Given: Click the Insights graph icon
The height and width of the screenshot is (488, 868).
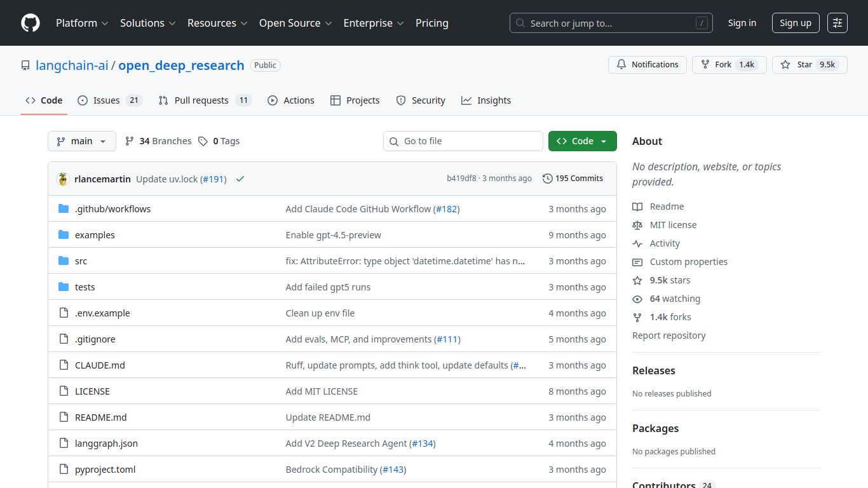Looking at the screenshot, I should 467,100.
